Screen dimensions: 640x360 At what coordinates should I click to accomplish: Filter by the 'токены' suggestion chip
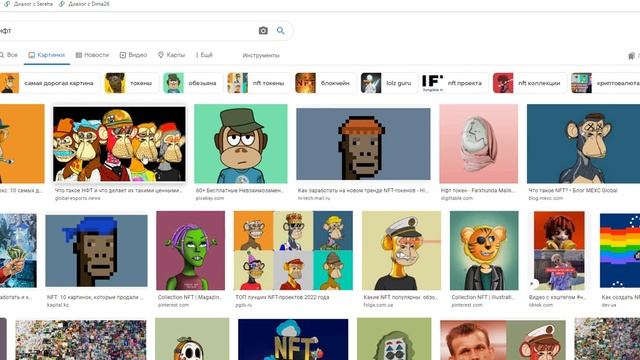[131, 83]
